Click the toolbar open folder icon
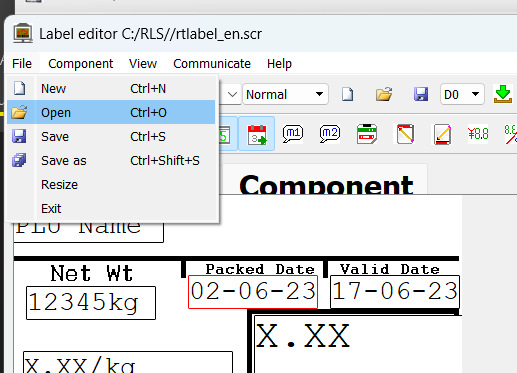The height and width of the screenshot is (373, 517). (x=384, y=94)
